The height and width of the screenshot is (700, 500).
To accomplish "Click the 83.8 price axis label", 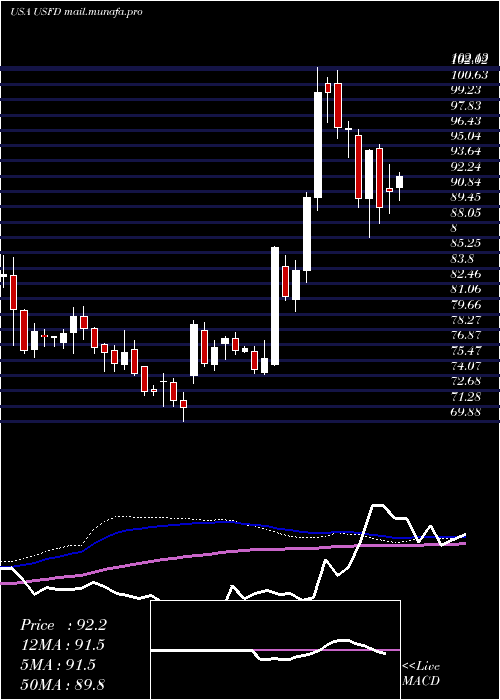I will pyautogui.click(x=462, y=258).
